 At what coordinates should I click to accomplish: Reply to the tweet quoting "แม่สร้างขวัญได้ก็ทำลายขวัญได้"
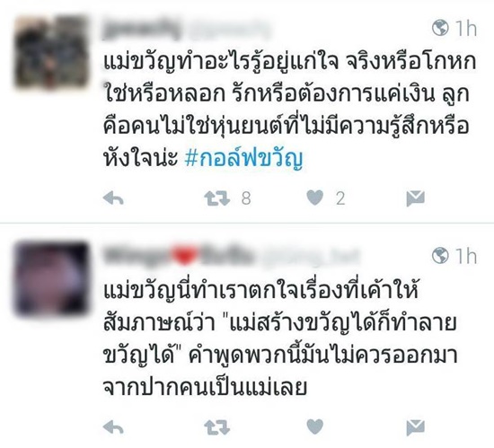pos(113,427)
